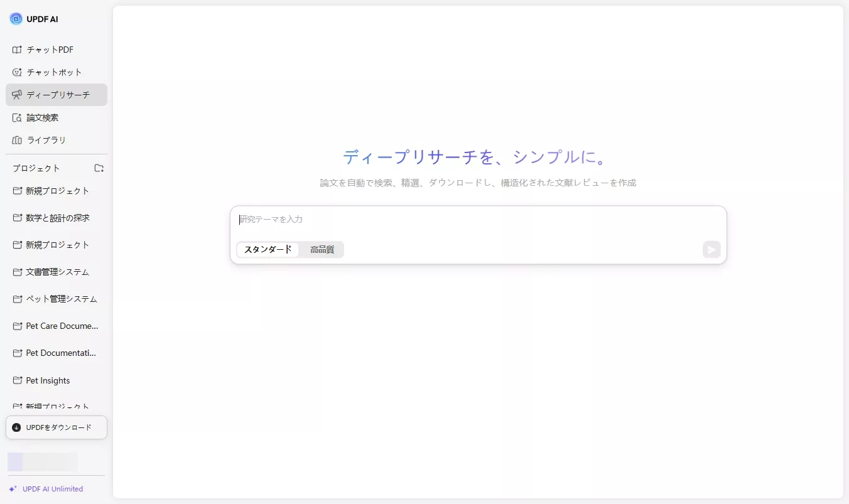Click the blurred user account area
Viewport: 849px width, 504px height.
click(x=43, y=462)
